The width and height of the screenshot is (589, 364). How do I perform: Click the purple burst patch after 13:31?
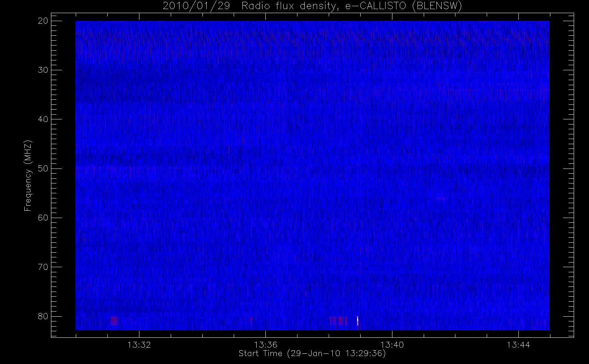[114, 321]
